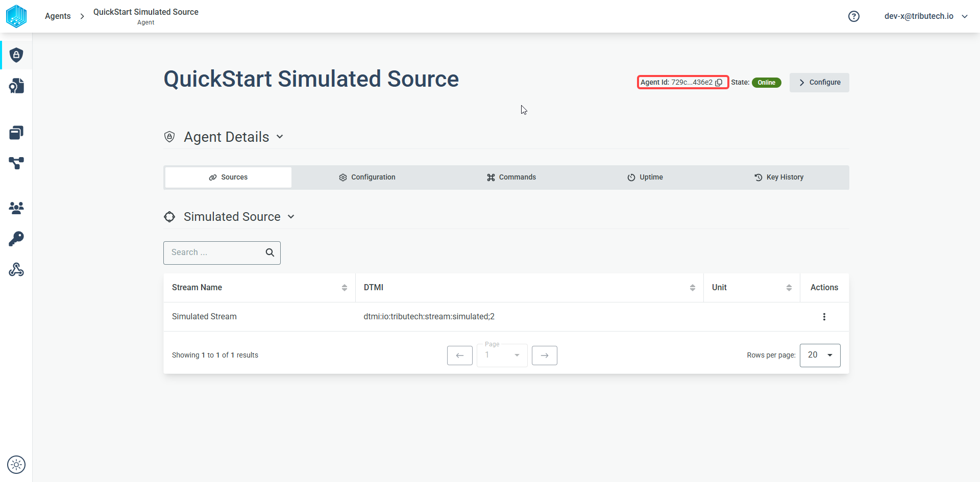Switch to the Uptime tab

coord(645,177)
